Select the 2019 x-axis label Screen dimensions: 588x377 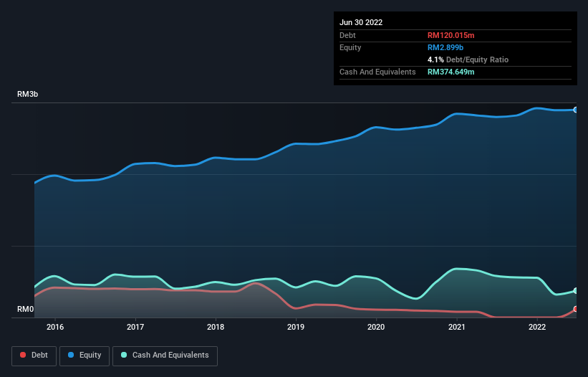[x=296, y=328]
